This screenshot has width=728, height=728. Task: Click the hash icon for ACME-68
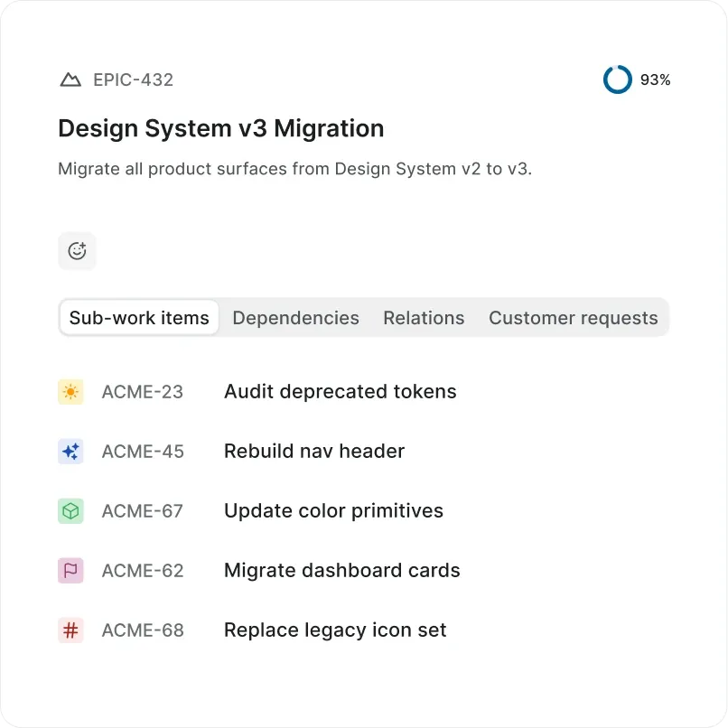[70, 630]
